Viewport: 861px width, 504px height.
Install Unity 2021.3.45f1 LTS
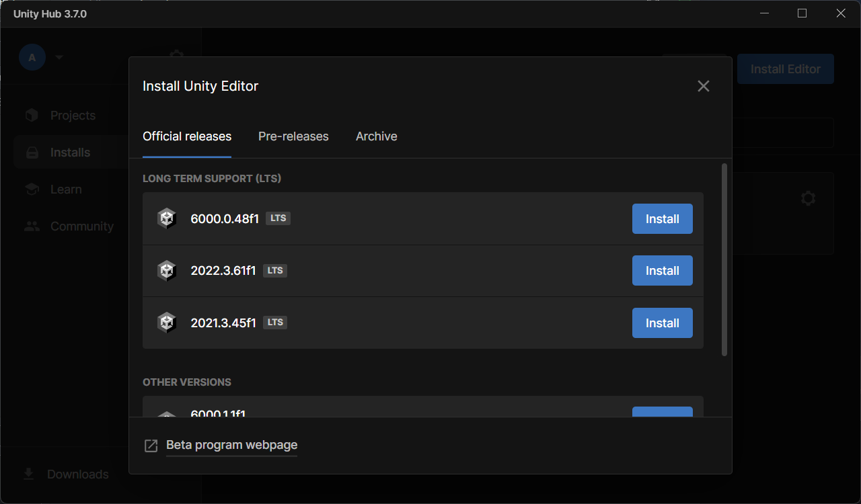click(x=663, y=323)
